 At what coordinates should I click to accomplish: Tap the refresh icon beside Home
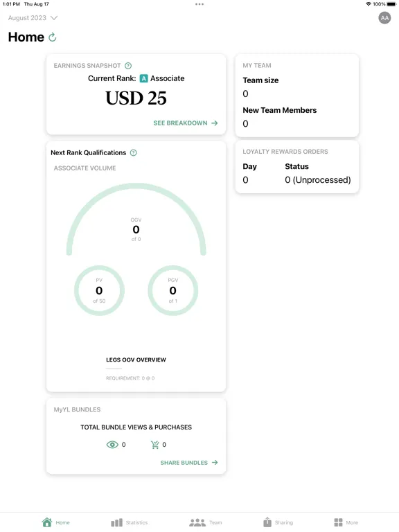click(x=52, y=37)
